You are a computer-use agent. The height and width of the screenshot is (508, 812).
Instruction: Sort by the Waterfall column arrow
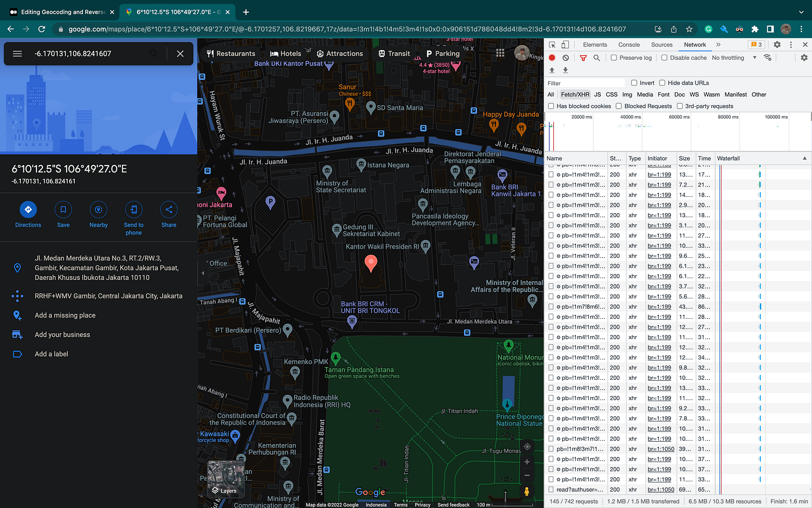[804, 158]
